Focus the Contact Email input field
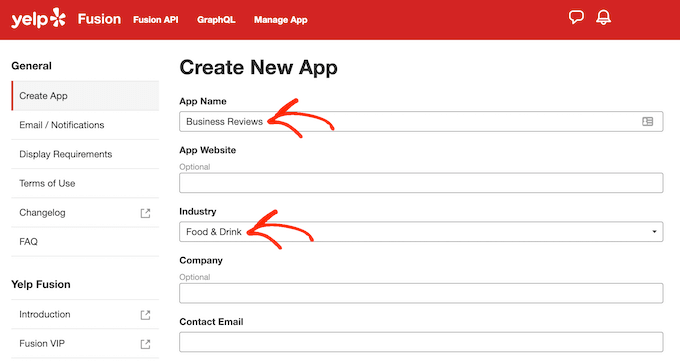 pos(421,342)
